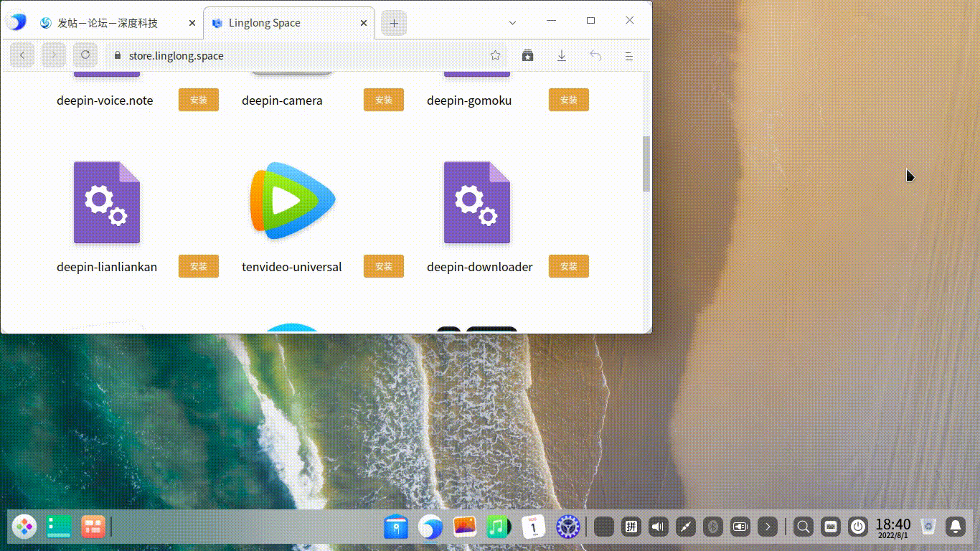Open the browser downloads arrow icon

(x=562, y=55)
